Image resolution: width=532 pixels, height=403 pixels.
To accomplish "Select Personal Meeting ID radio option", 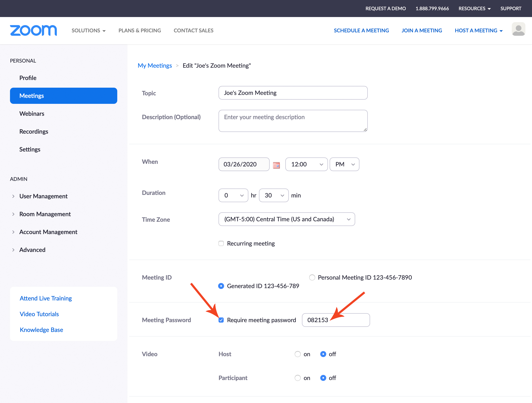I will [312, 277].
